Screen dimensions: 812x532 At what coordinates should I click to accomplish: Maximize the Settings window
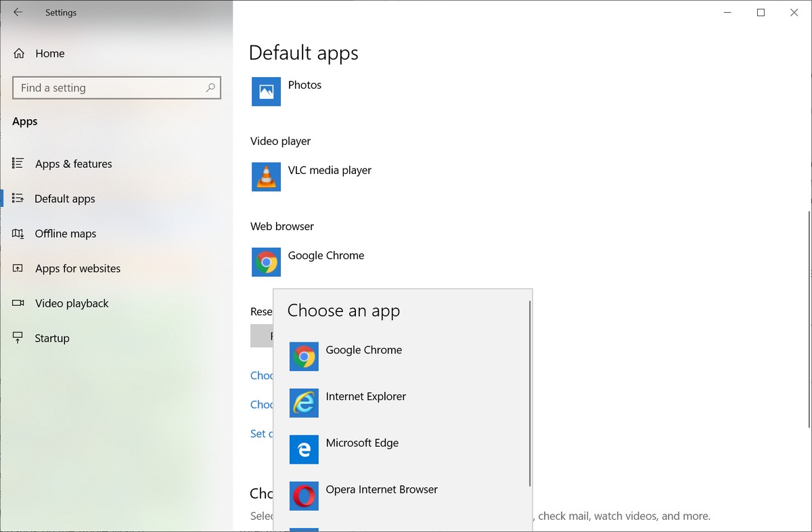click(761, 12)
